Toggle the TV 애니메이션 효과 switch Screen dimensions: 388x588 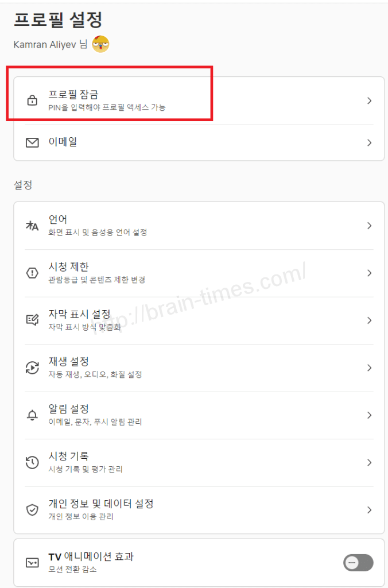coord(358,563)
